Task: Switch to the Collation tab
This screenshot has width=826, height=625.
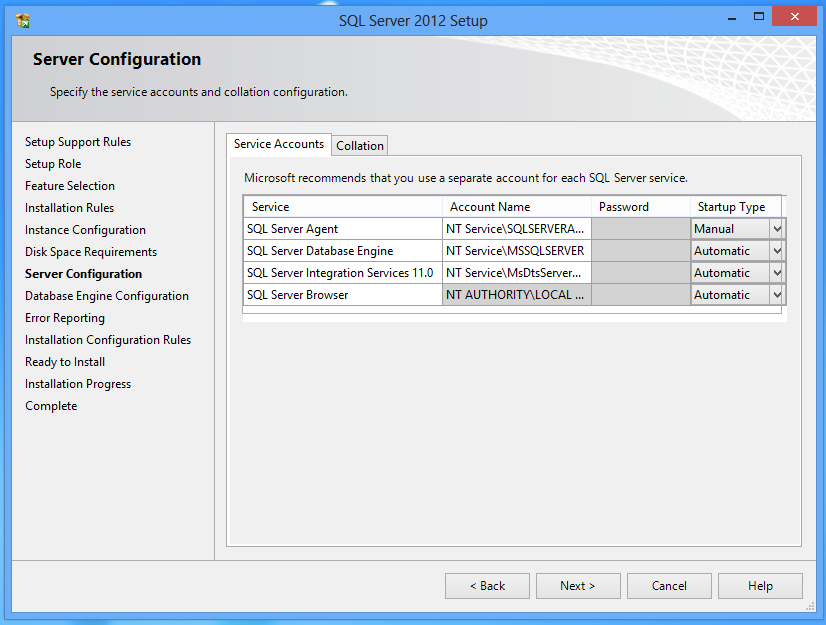Action: pyautogui.click(x=360, y=146)
